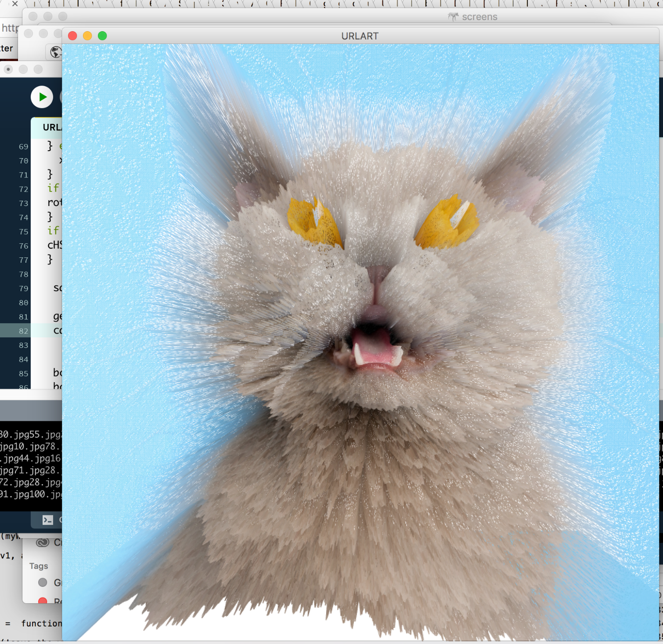Click the cat image canvas in URLART
The height and width of the screenshot is (644, 663).
point(360,342)
